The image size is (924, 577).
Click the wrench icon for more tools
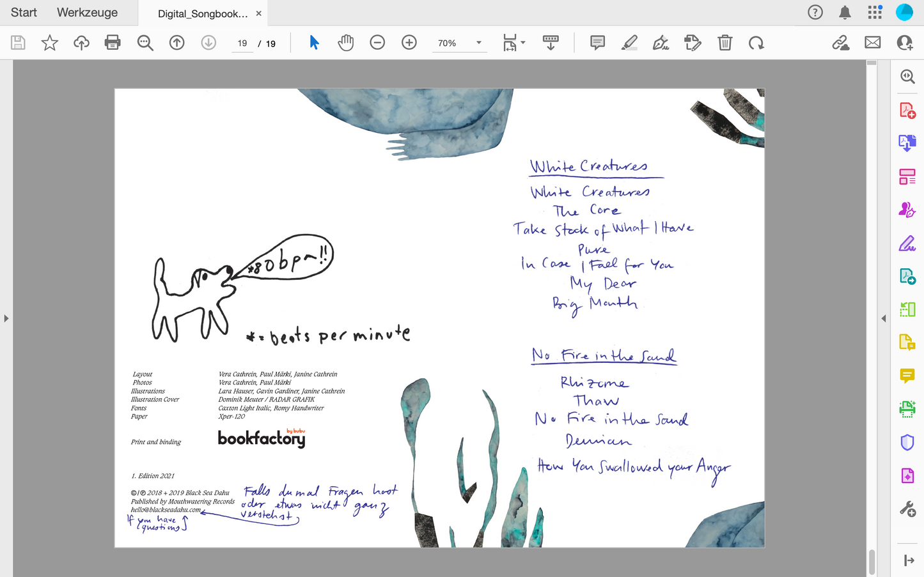(x=907, y=508)
